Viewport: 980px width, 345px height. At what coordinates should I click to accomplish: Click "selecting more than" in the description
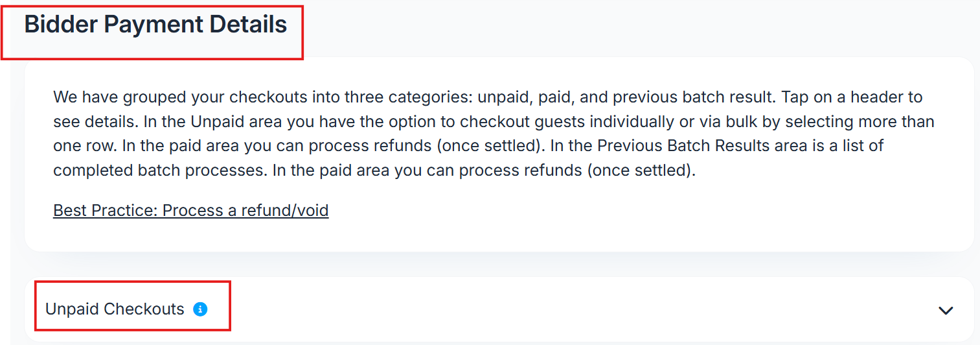[x=867, y=122]
